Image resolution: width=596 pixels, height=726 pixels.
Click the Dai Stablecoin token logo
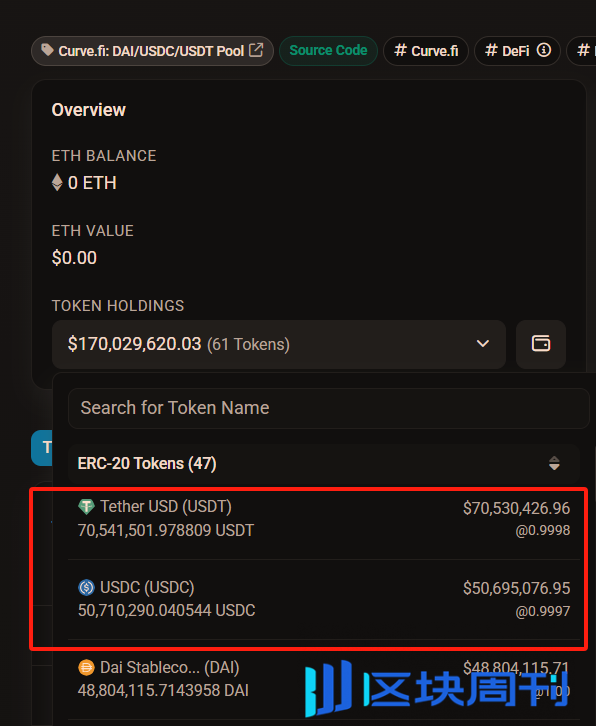[86, 668]
